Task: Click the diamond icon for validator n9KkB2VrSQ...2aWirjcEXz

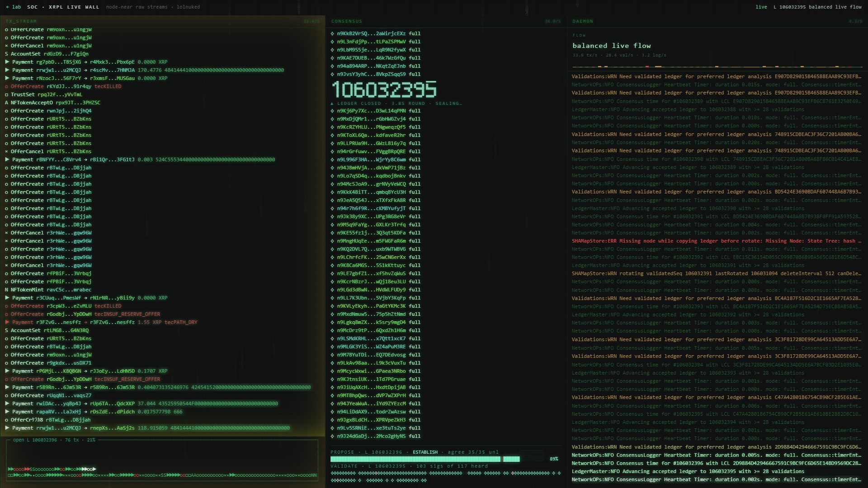Action: click(333, 33)
